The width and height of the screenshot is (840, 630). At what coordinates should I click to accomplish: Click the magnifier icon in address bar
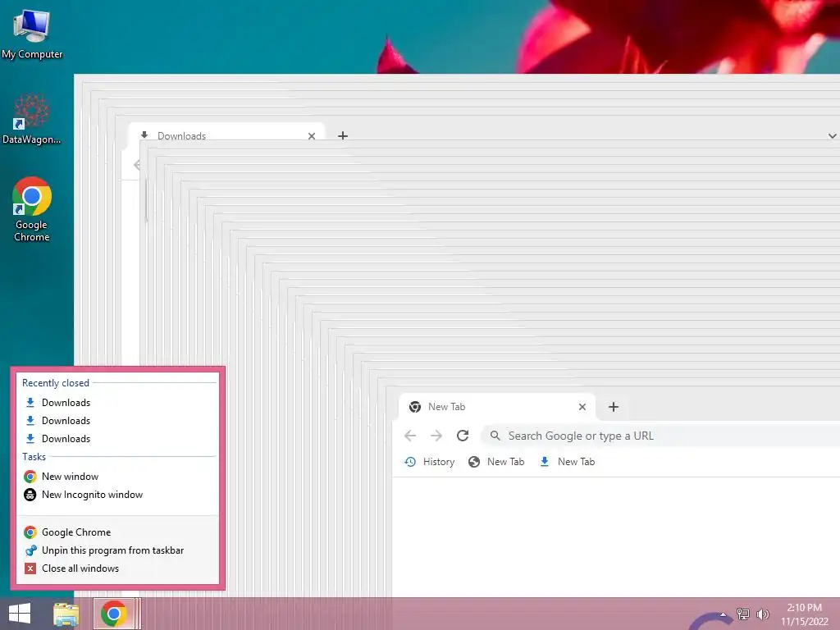click(495, 436)
